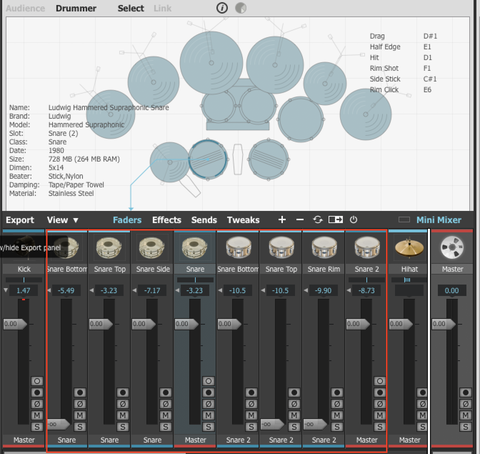Click the record-arm dot on the Kick channel

(x=37, y=392)
